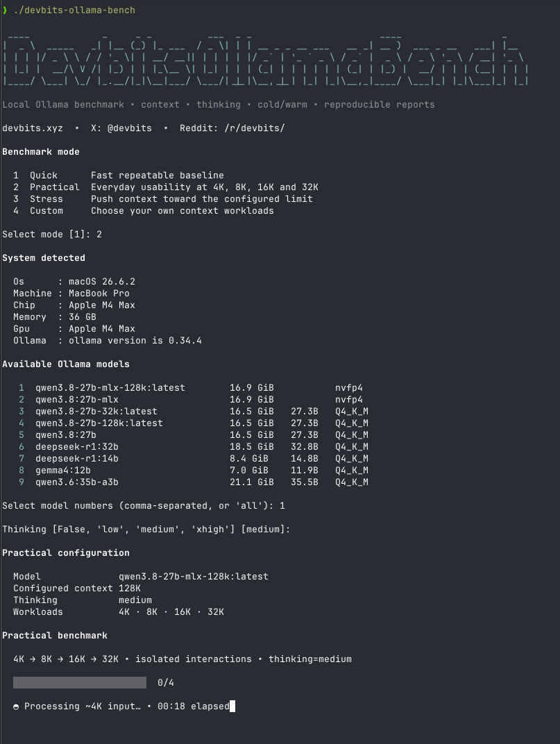560x744 pixels.
Task: Click the 32.8B parameter count
Action: [305, 447]
